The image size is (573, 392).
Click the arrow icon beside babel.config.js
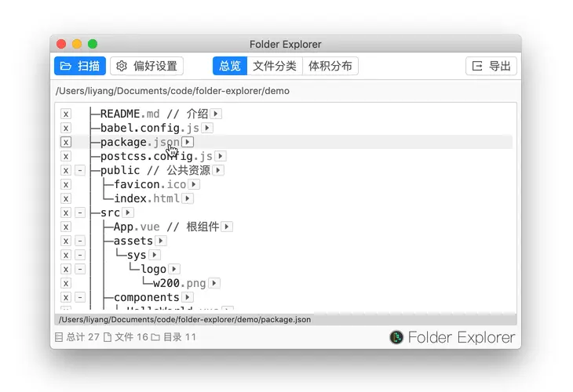tap(207, 128)
